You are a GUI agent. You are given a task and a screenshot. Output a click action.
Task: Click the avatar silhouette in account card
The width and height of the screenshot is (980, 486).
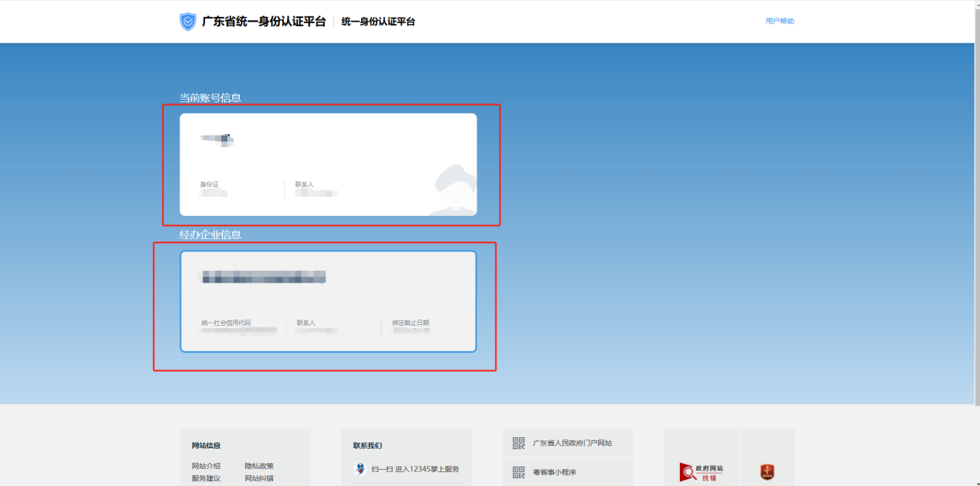pos(454,190)
